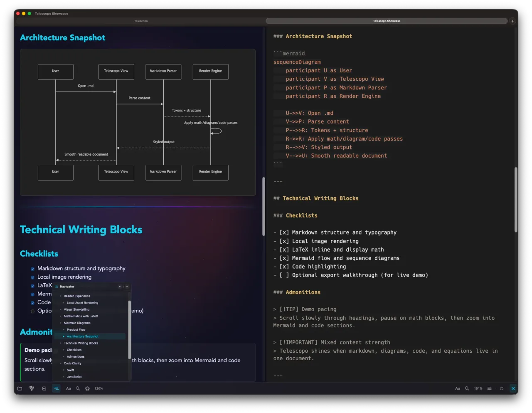Click '## Technical Writing Blocks' line in editor

pyautogui.click(x=315, y=198)
